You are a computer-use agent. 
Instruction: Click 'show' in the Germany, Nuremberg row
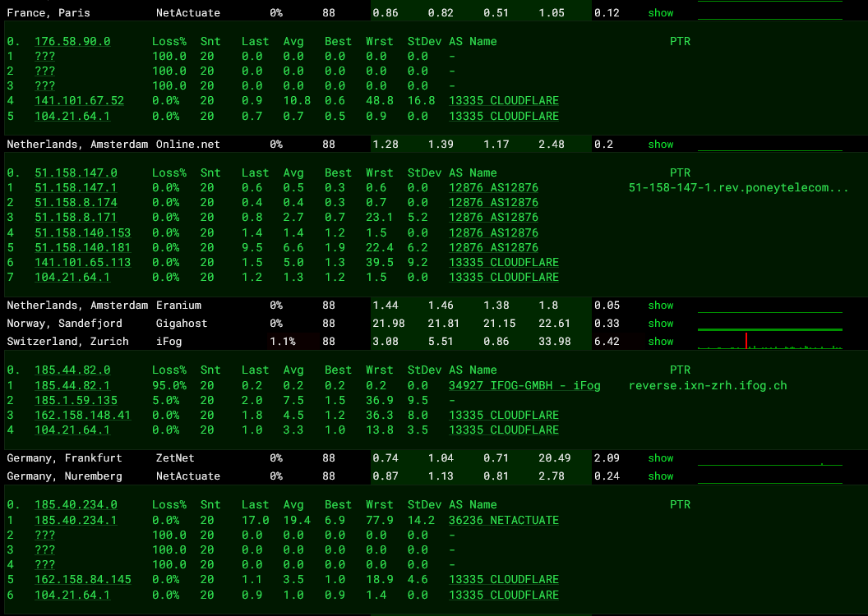click(x=660, y=476)
